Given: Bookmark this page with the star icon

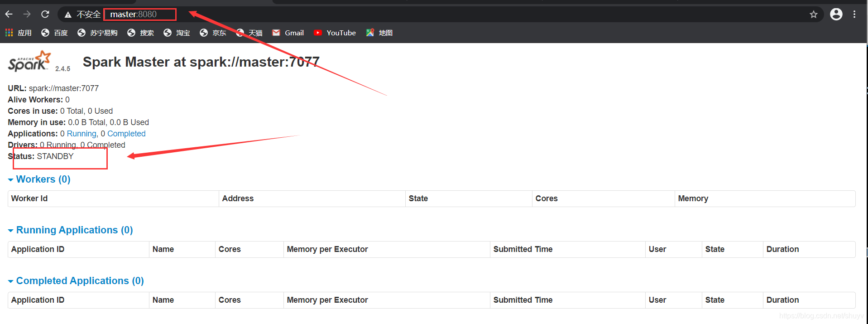Looking at the screenshot, I should point(814,15).
